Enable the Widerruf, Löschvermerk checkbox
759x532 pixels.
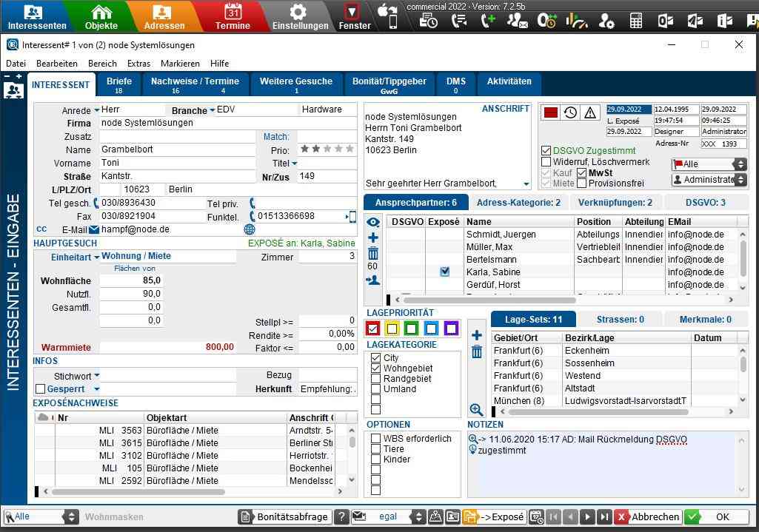(546, 162)
